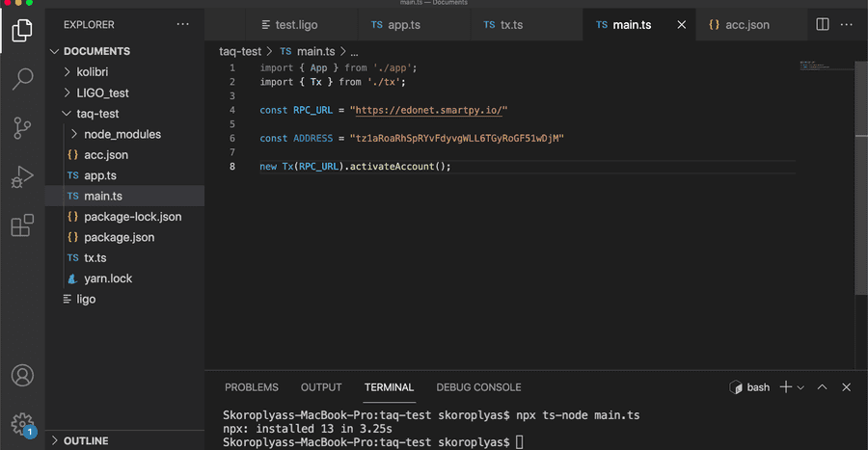Switch to the PROBLEMS panel tab

pos(251,387)
